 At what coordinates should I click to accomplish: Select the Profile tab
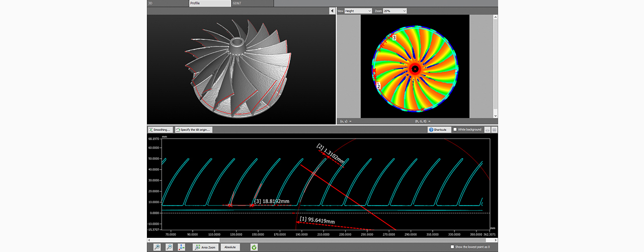click(x=209, y=3)
